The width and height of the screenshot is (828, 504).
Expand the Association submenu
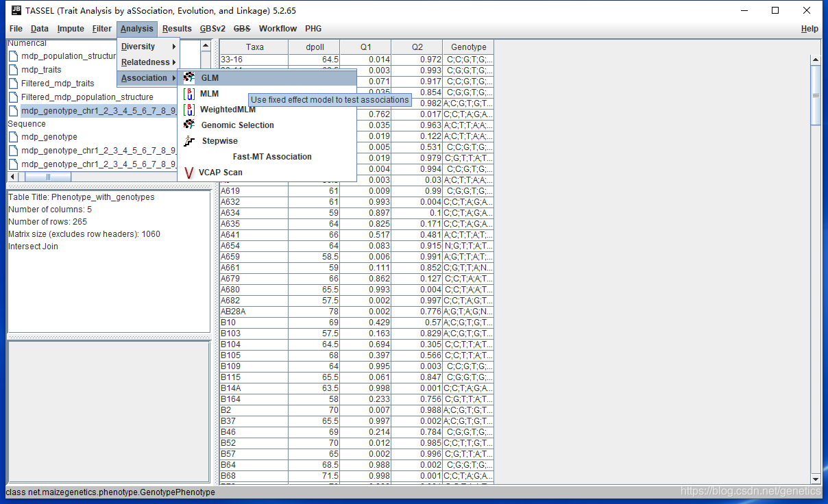click(x=148, y=78)
